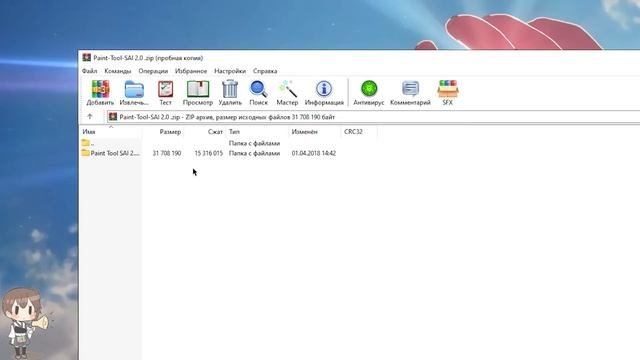Click the chibi character desktop mascot

[24, 323]
